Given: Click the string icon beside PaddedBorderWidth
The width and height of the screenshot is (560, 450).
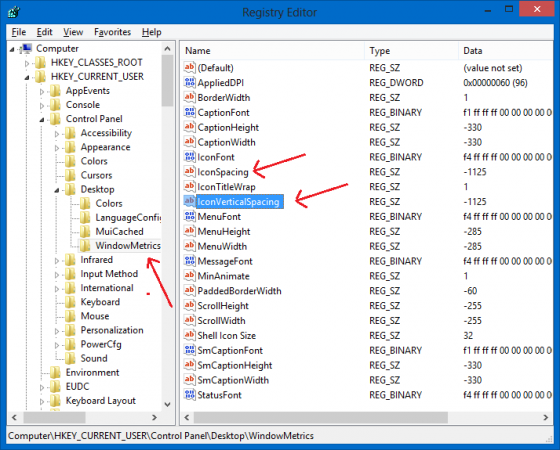Looking at the screenshot, I should pos(189,291).
